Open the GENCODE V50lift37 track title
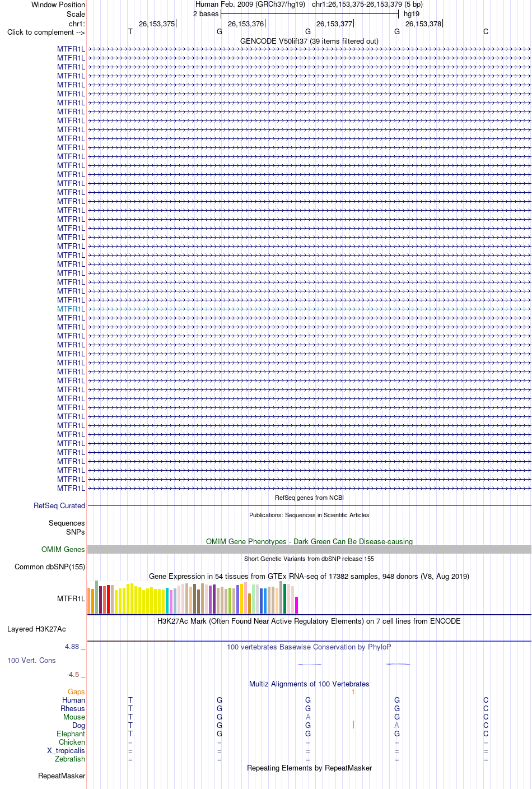The width and height of the screenshot is (532, 789). tap(309, 41)
